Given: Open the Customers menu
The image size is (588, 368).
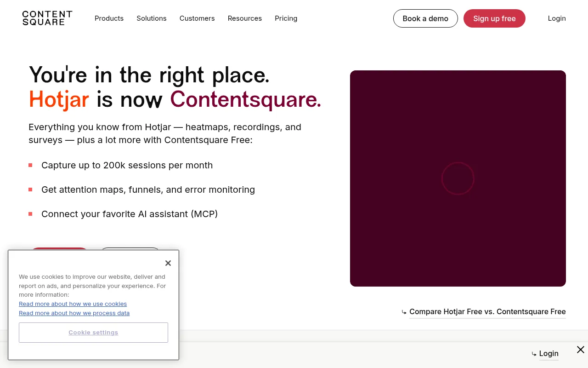Looking at the screenshot, I should click(197, 18).
